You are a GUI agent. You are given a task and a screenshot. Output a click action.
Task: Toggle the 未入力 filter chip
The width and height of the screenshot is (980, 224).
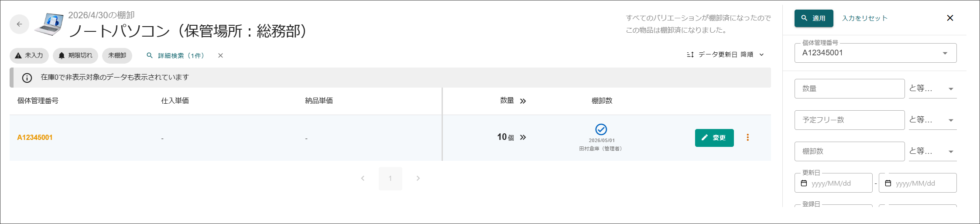tap(29, 55)
